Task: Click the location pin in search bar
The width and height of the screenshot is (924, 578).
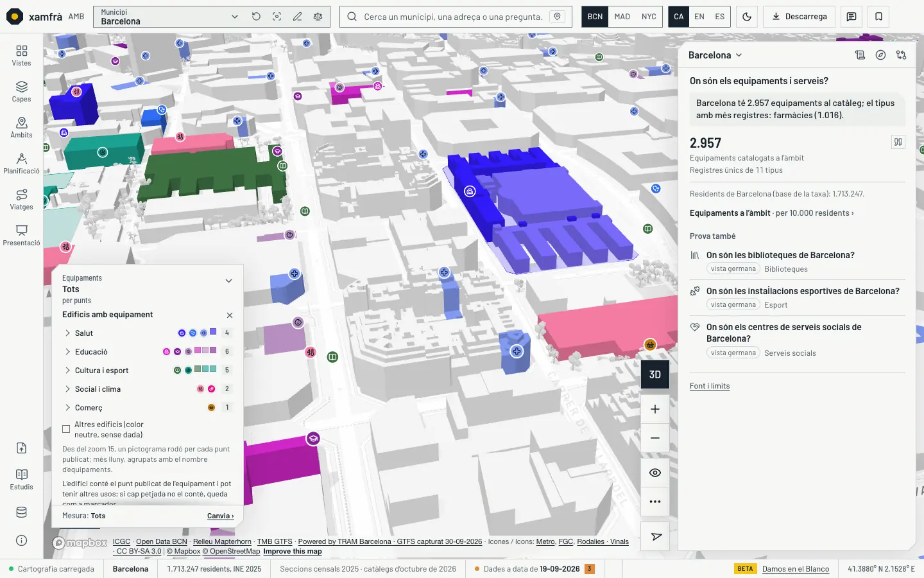Action: (x=558, y=17)
